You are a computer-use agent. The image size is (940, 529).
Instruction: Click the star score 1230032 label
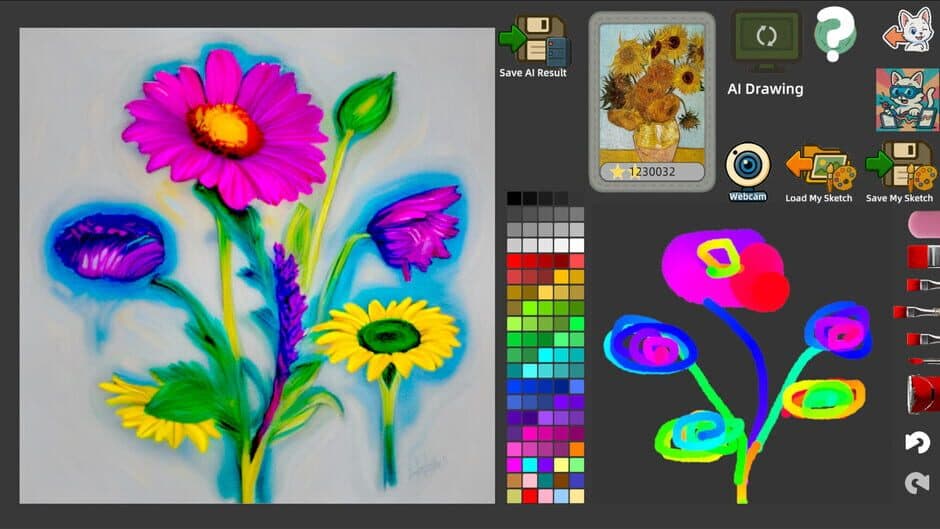click(x=650, y=172)
